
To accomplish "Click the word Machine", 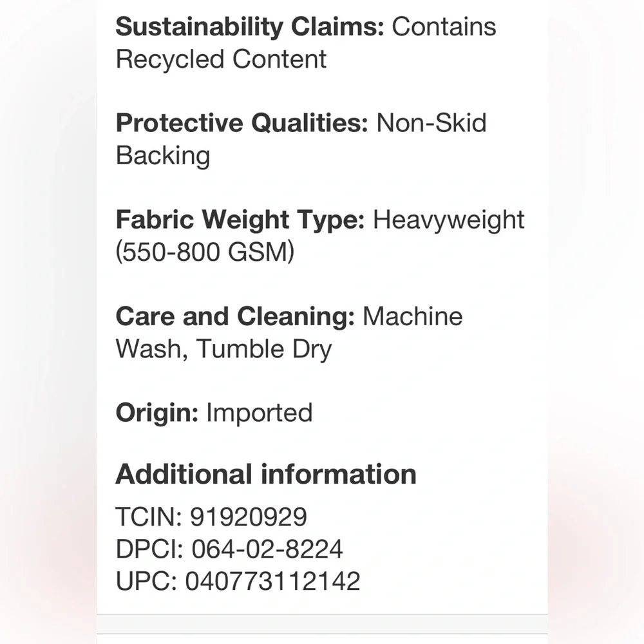I will (x=413, y=317).
